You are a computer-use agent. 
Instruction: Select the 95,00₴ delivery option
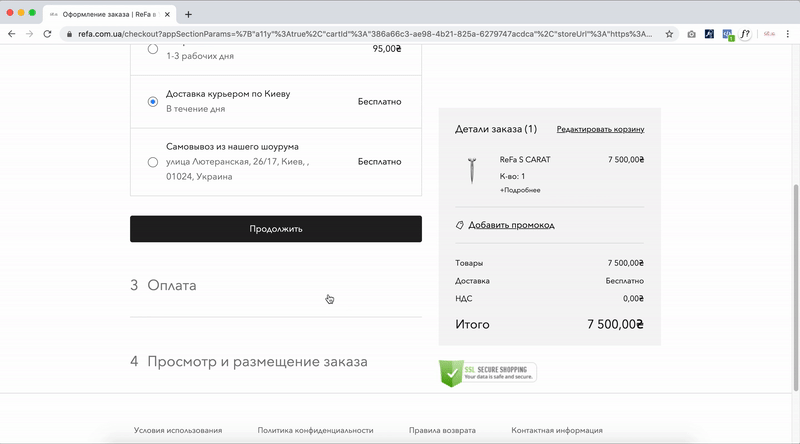(153, 49)
